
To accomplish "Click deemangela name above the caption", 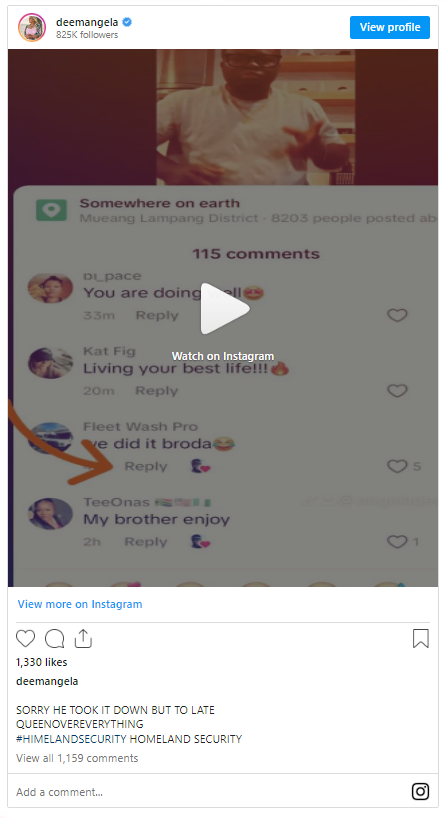I will coord(47,681).
